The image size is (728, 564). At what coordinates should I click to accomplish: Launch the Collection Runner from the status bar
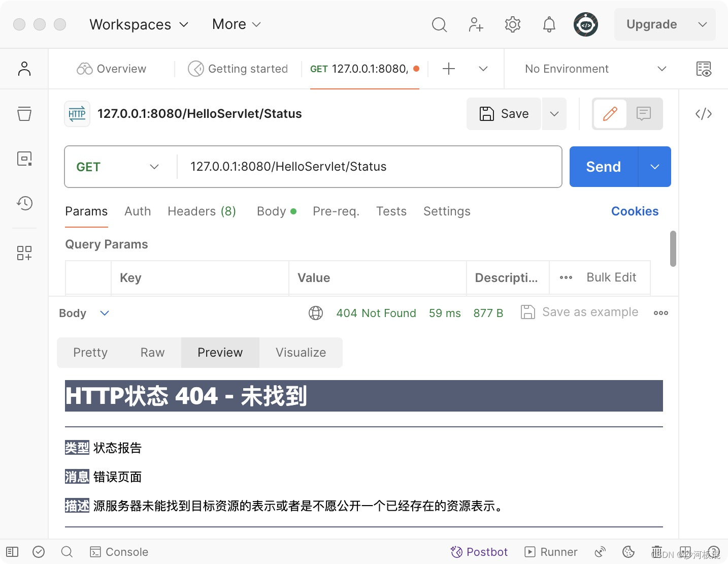click(551, 552)
